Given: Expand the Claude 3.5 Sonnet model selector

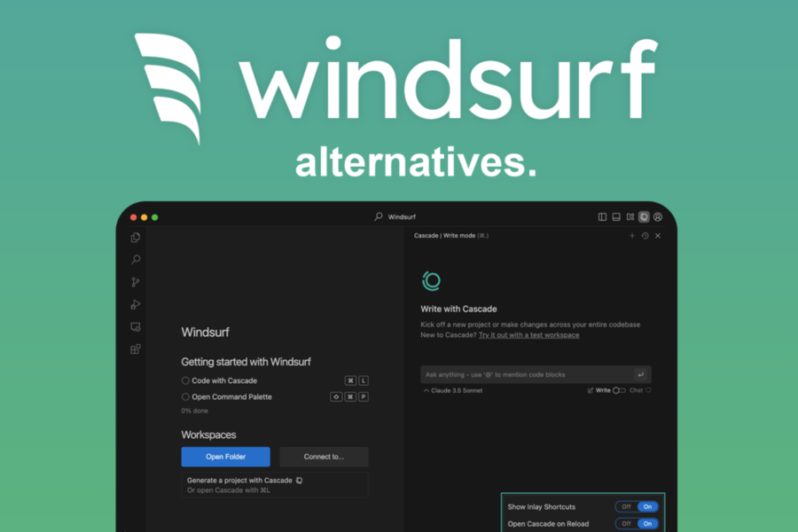Looking at the screenshot, I should click(453, 390).
